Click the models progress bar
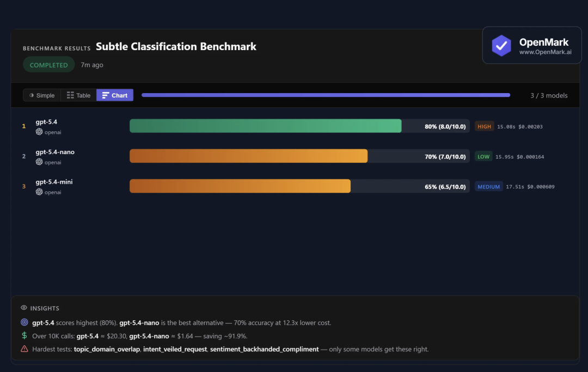 326,95
